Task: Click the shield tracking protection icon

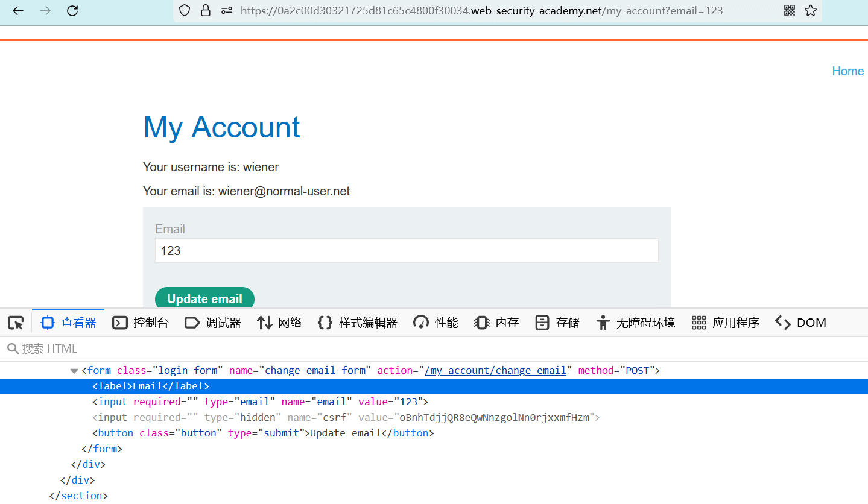Action: pos(185,10)
